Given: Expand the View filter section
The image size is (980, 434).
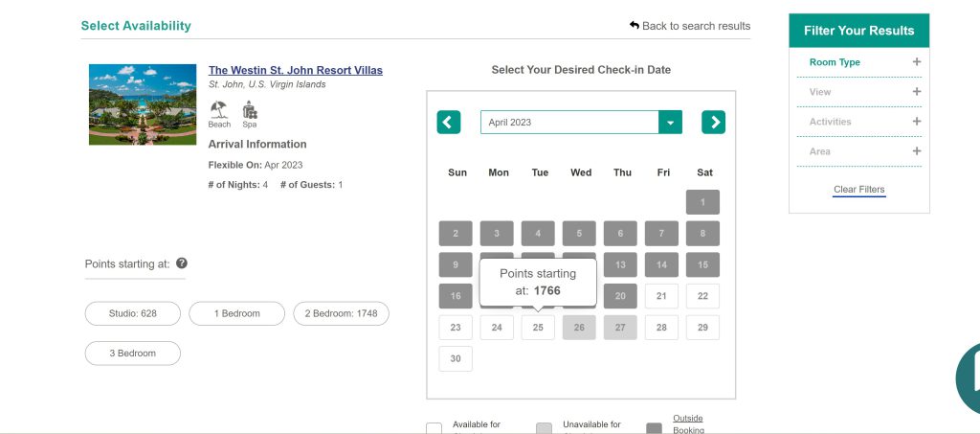Looking at the screenshot, I should (x=916, y=92).
